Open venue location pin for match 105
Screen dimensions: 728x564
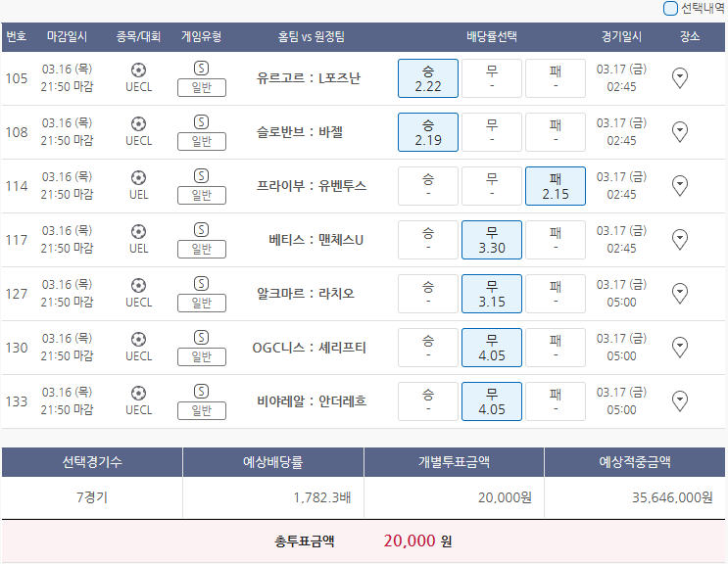(680, 78)
